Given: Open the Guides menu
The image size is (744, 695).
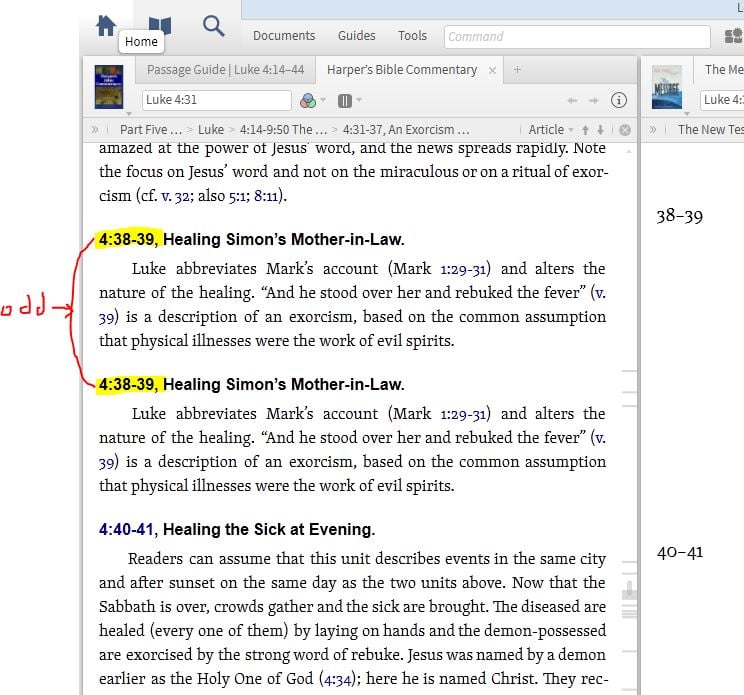Looking at the screenshot, I should 356,36.
